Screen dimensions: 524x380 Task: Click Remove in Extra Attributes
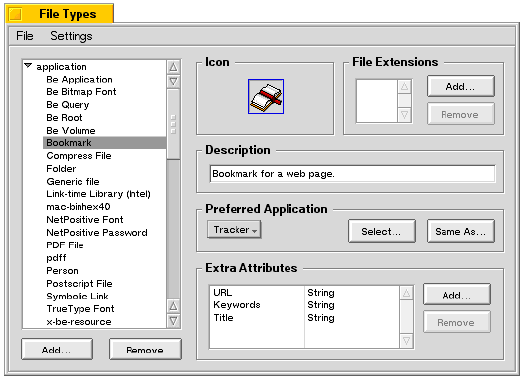click(x=456, y=322)
